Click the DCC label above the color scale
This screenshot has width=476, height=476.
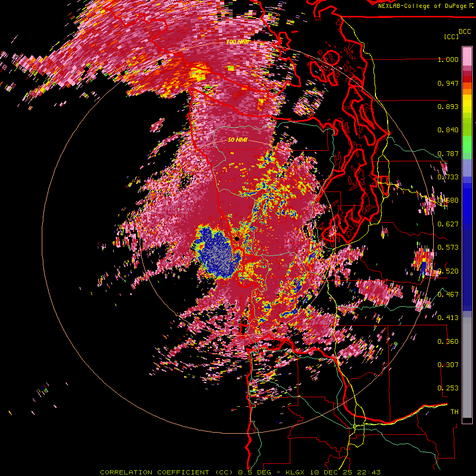(464, 32)
